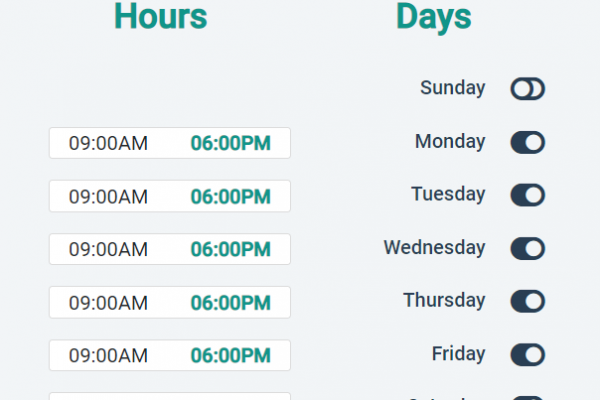
Task: Disable the Monday toggle switch
Action: pyautogui.click(x=527, y=142)
